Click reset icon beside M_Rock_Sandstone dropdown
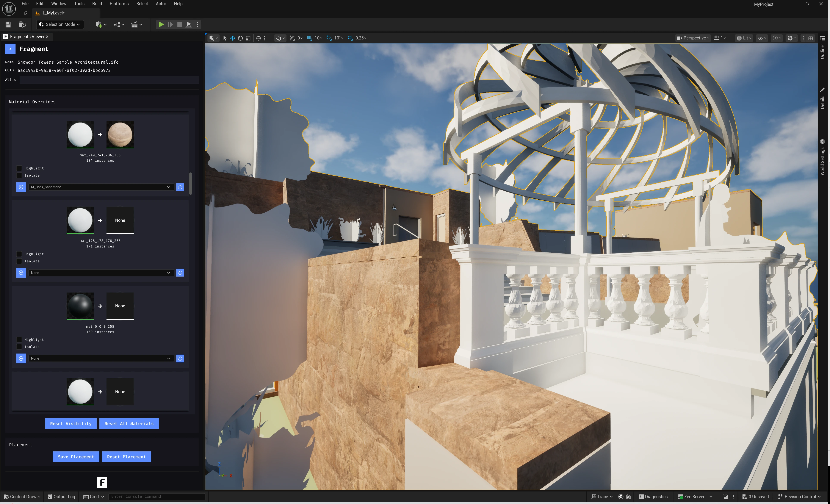This screenshot has height=504, width=830. click(180, 187)
